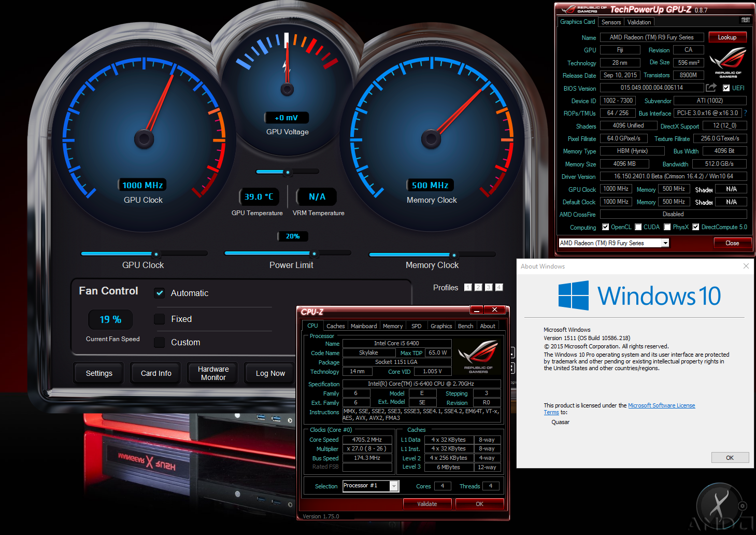756x535 pixels.
Task: Switch to the CPU-Z Memory tab
Action: coord(393,326)
